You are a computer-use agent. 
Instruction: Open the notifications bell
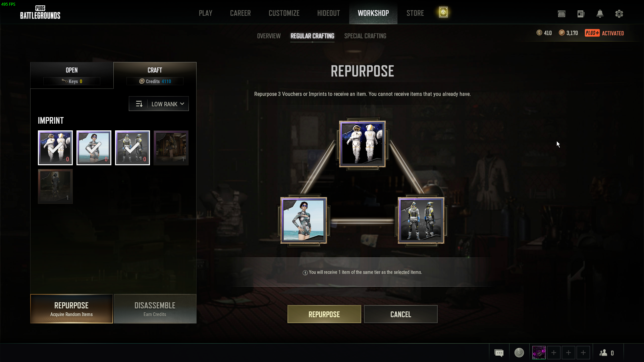point(600,14)
